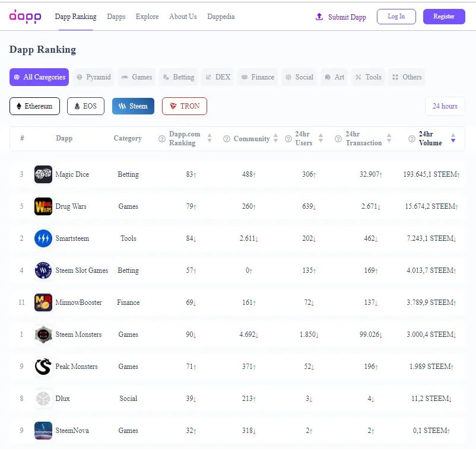The width and height of the screenshot is (476, 449).
Task: Open the Dlux dapp icon
Action: click(x=43, y=399)
